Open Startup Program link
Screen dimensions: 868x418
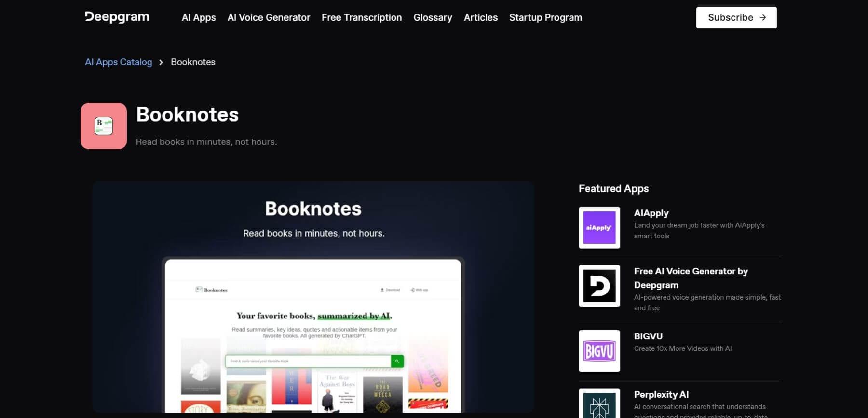(x=545, y=17)
